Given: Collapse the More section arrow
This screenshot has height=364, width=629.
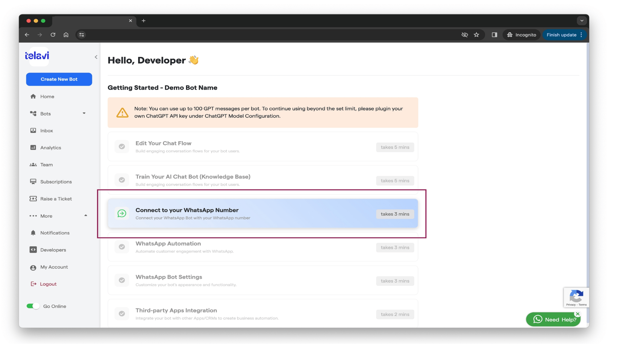Looking at the screenshot, I should 86,215.
